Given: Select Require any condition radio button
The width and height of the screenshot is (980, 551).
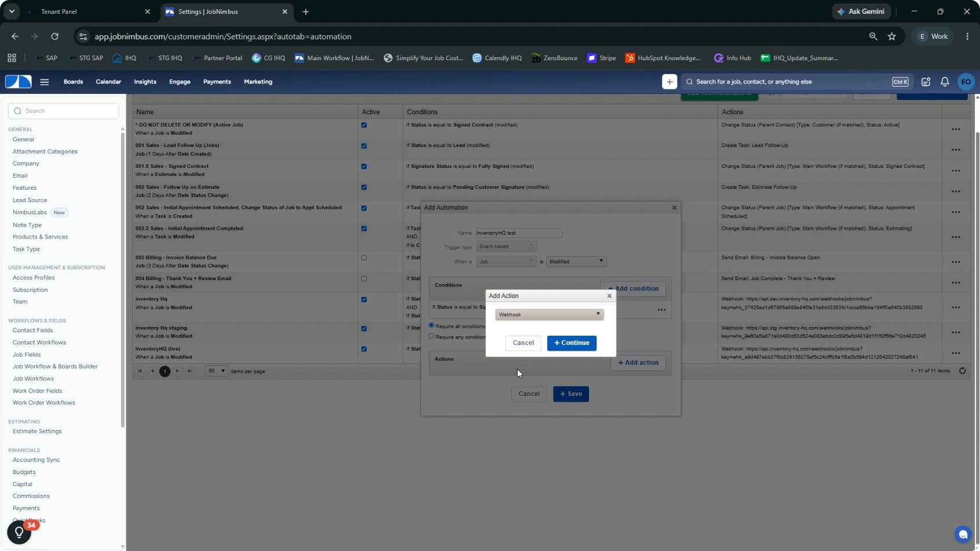Looking at the screenshot, I should tap(432, 336).
